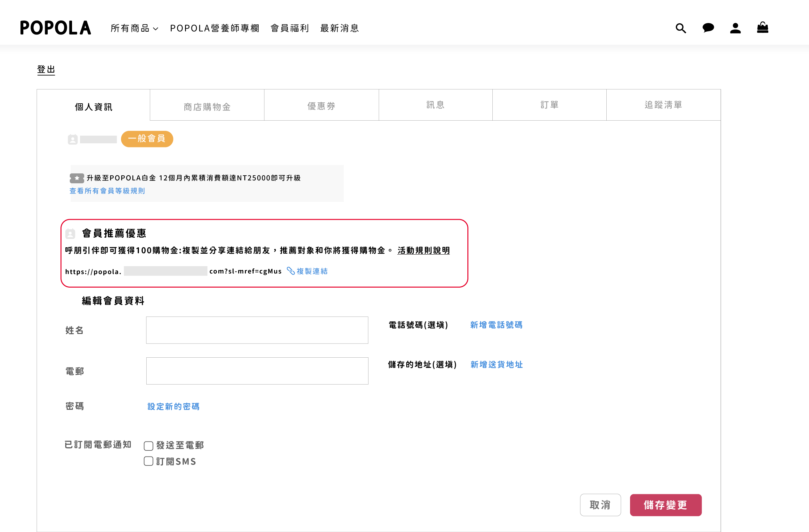The image size is (809, 532).
Task: Click into the 姓名 input field
Action: (257, 330)
